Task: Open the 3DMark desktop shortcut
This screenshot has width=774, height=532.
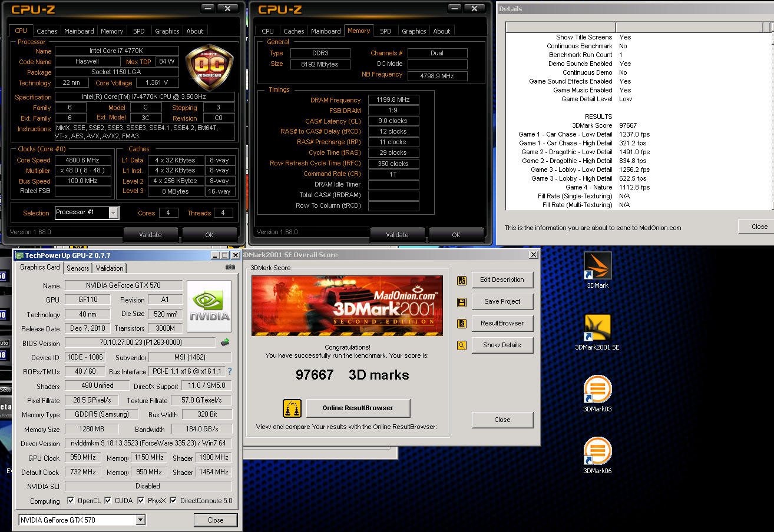Action: coord(597,270)
